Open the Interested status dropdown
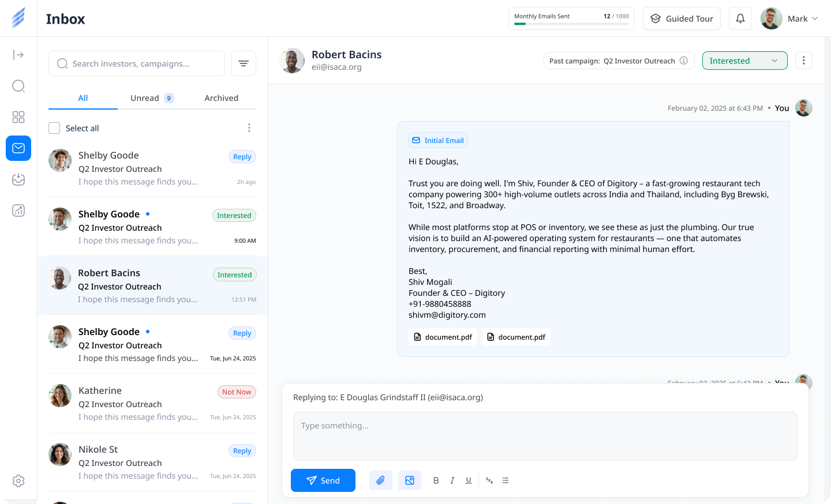 tap(745, 61)
